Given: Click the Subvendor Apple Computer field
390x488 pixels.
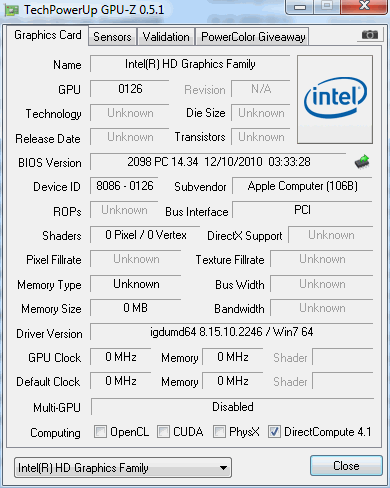Looking at the screenshot, I should click(302, 186).
